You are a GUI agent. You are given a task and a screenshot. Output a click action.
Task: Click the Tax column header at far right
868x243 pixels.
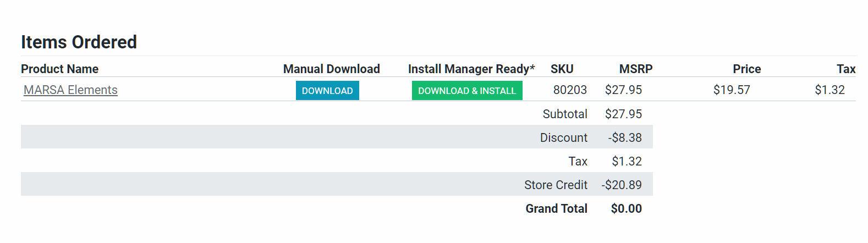[846, 69]
